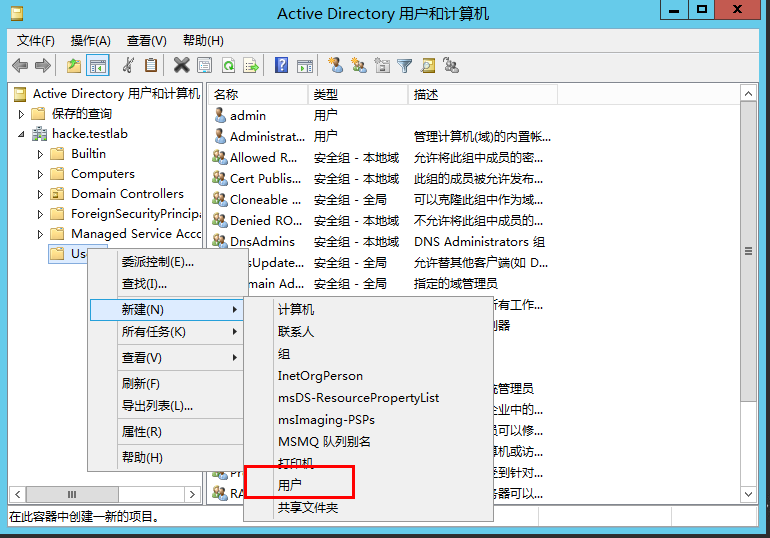Go up one level with folder icon
The height and width of the screenshot is (538, 770).
(x=74, y=65)
